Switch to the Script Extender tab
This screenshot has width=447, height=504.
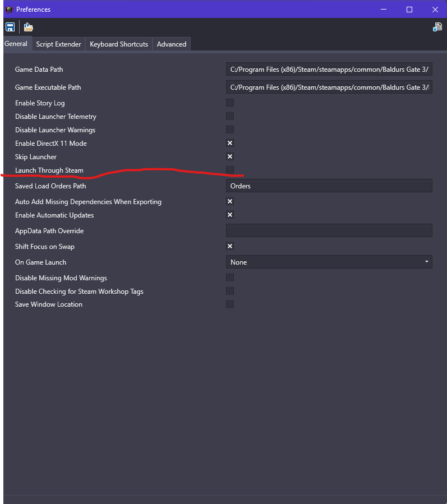pyautogui.click(x=58, y=44)
